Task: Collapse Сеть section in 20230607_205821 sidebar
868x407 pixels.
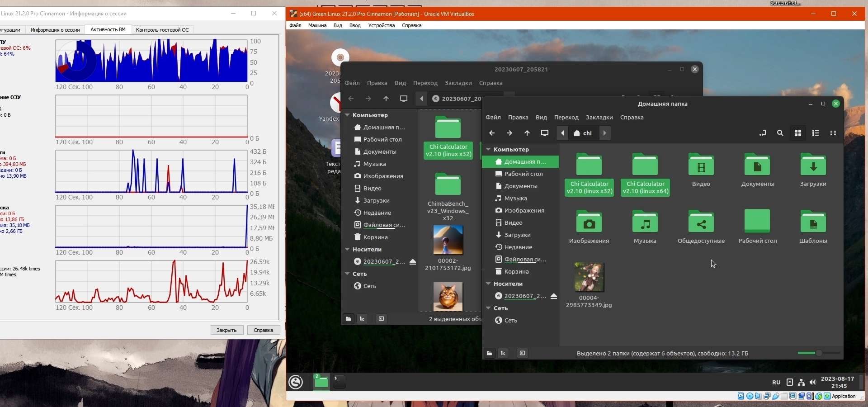Action: pos(347,274)
